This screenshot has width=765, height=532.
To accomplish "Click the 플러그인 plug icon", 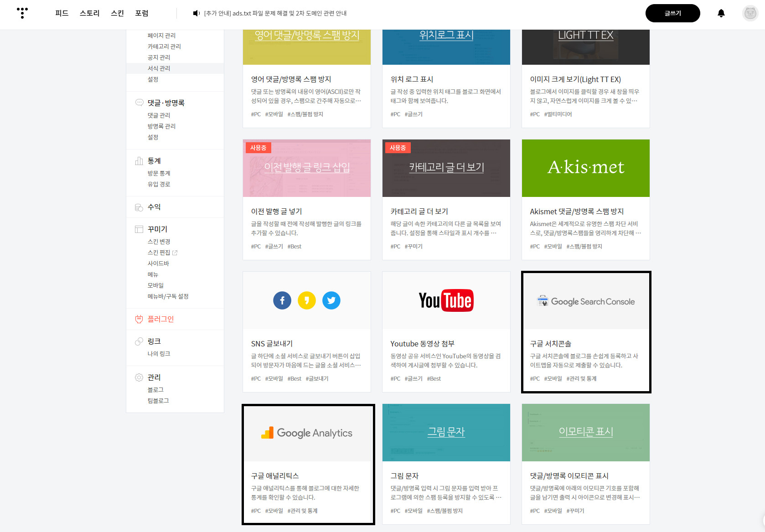I will click(x=139, y=319).
